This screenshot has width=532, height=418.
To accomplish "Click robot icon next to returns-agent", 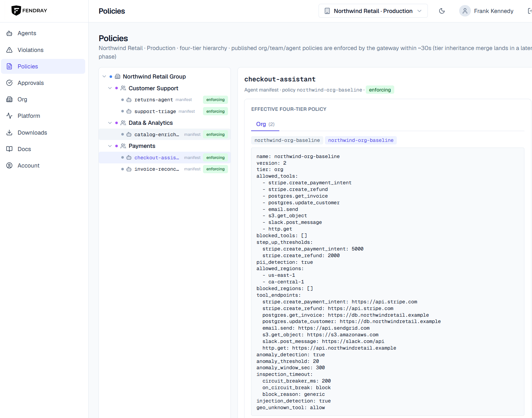I will click(129, 100).
